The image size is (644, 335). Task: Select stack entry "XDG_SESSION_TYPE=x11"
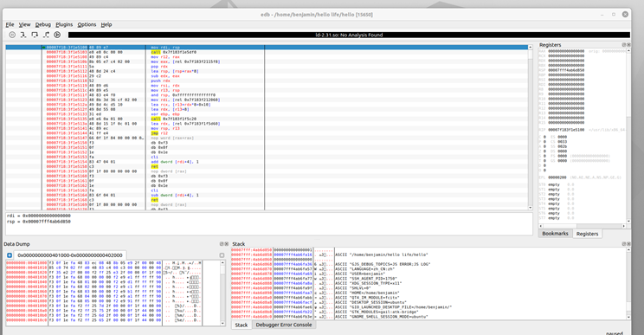pos(428,283)
